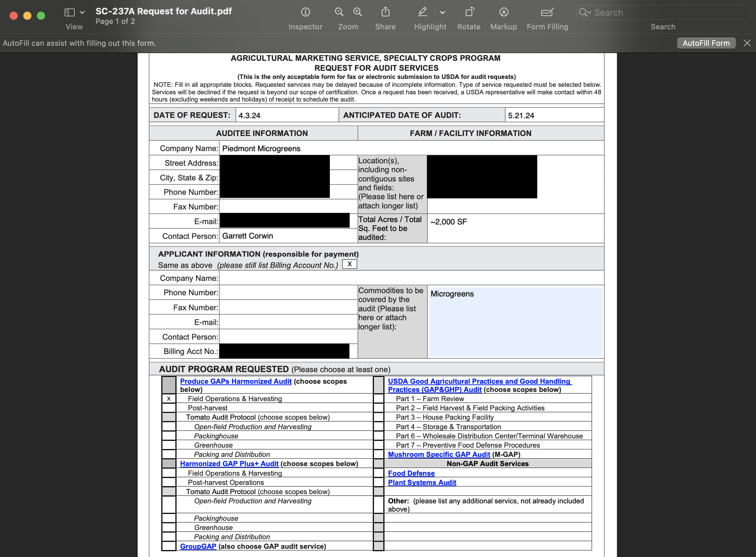Open the Food Defense link
Screen dimensions: 756x557
pos(411,473)
